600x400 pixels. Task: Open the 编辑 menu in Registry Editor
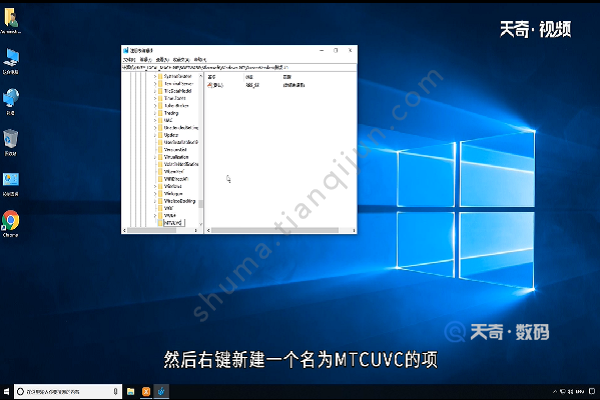click(145, 60)
